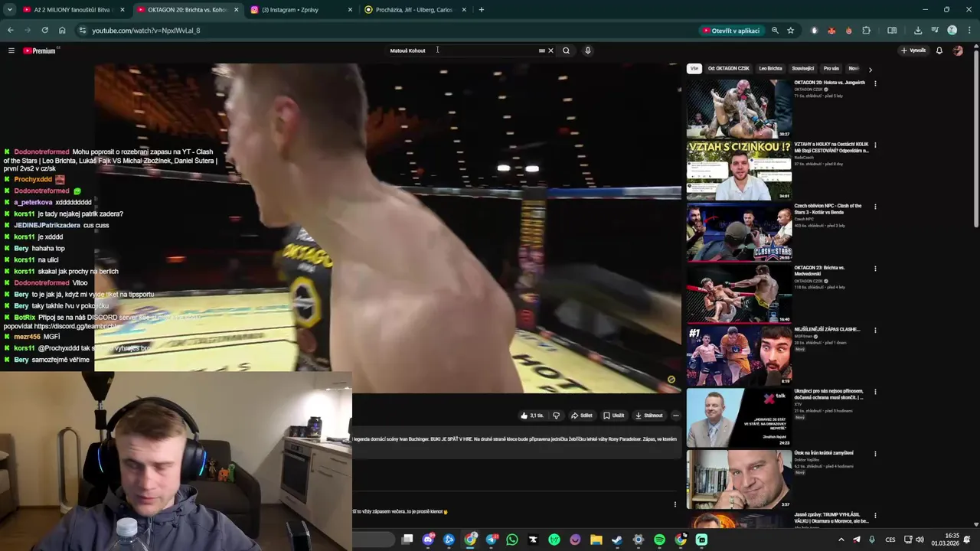This screenshot has height=551, width=980.
Task: Close the OKTAGON 20 browser tab
Action: coord(236,10)
